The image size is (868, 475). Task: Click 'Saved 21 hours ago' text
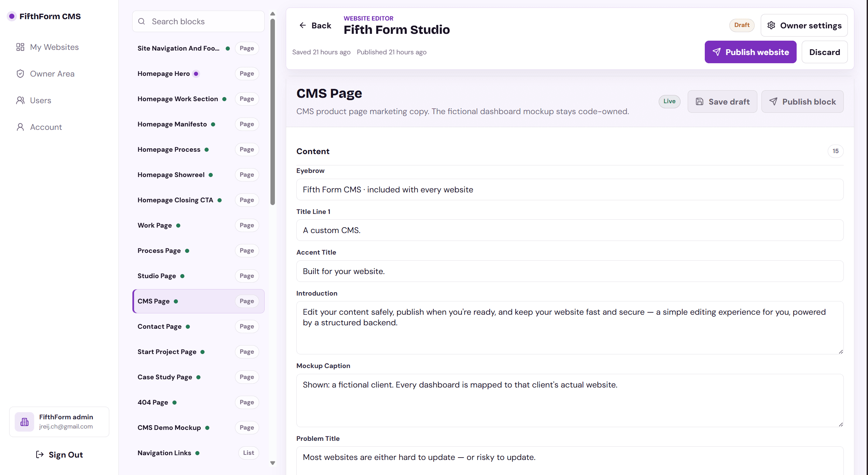point(321,52)
